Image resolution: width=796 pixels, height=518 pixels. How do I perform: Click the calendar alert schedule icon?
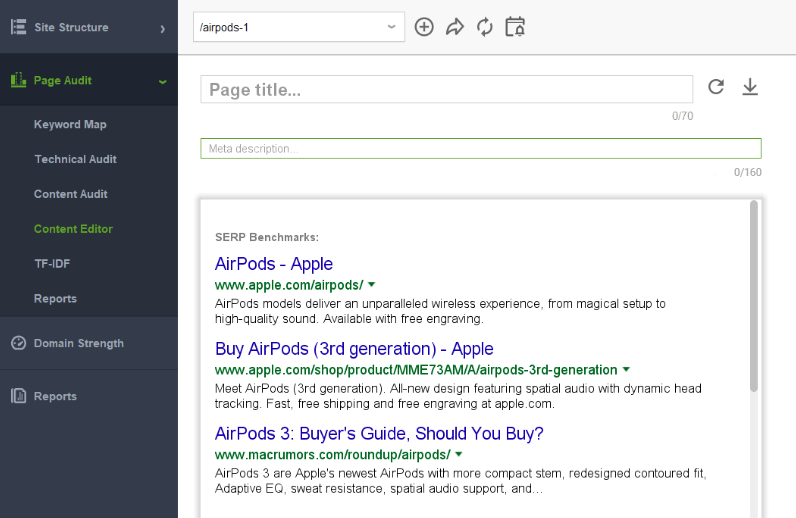[x=515, y=27]
